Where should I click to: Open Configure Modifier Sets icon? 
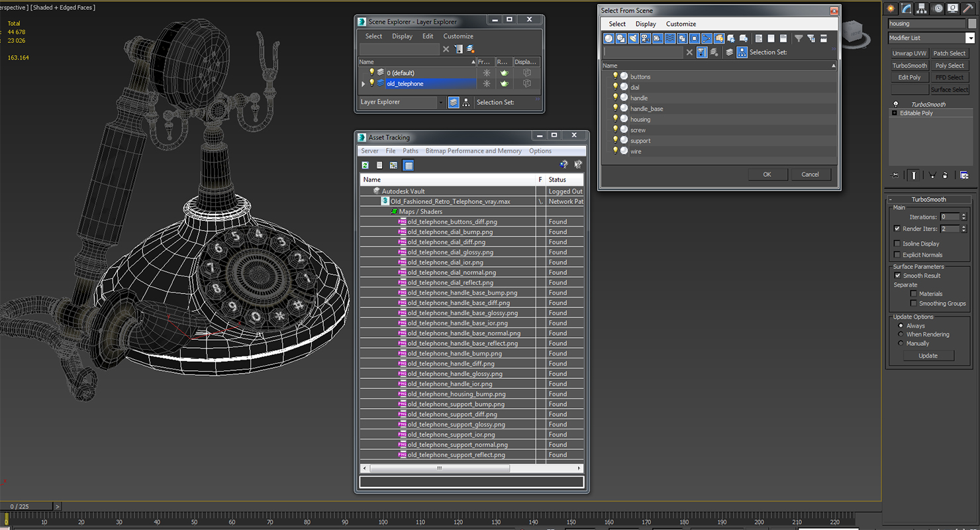[x=964, y=175]
